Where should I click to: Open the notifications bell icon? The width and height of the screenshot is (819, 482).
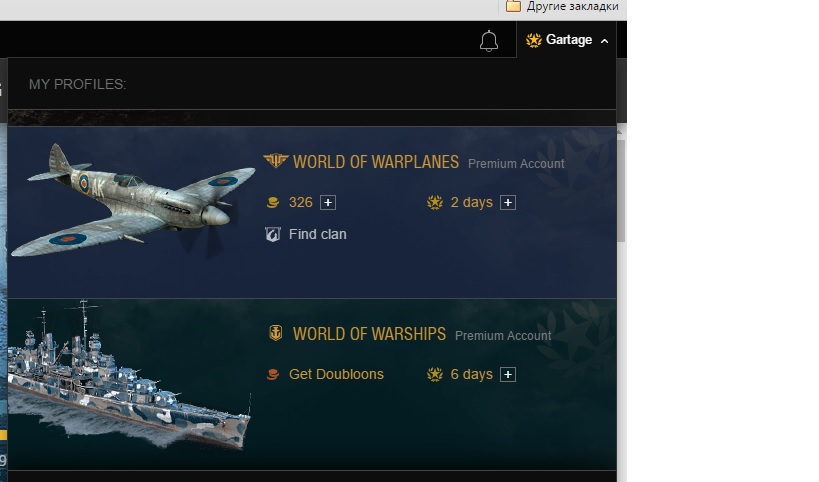(x=489, y=41)
